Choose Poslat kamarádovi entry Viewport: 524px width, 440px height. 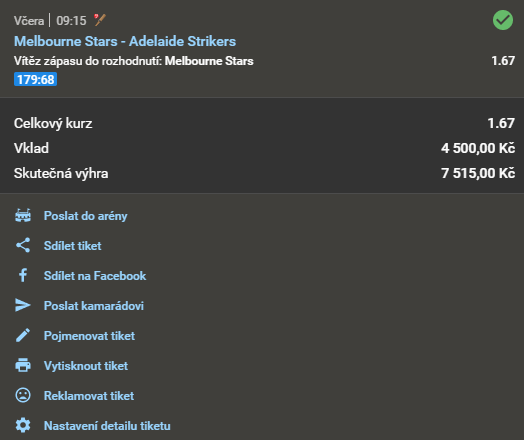click(x=94, y=306)
